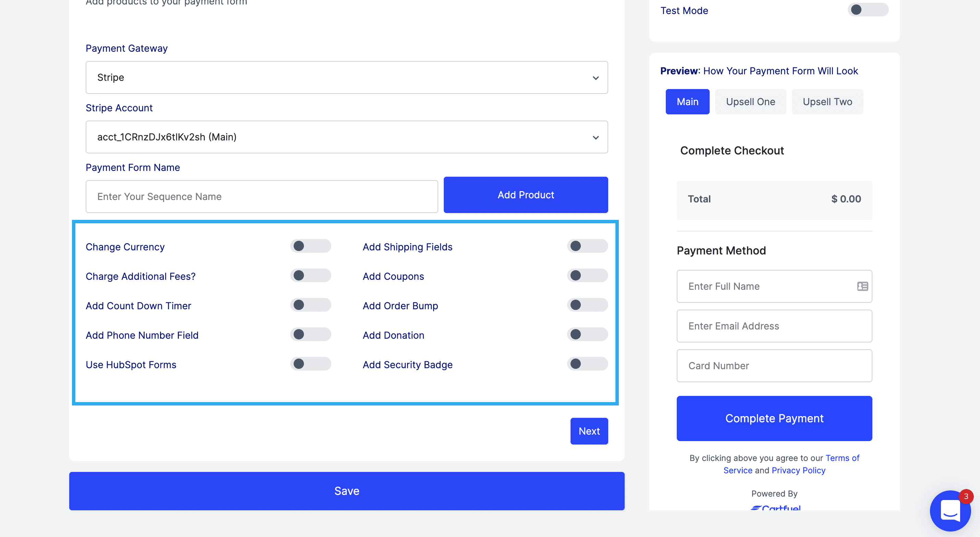Viewport: 980px width, 537px height.
Task: Open the Privacy Policy link
Action: [798, 471]
